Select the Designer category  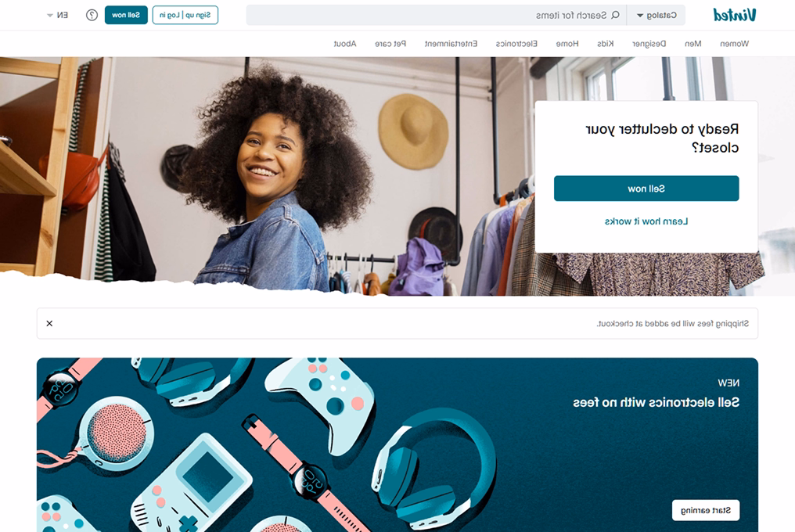[x=649, y=44]
